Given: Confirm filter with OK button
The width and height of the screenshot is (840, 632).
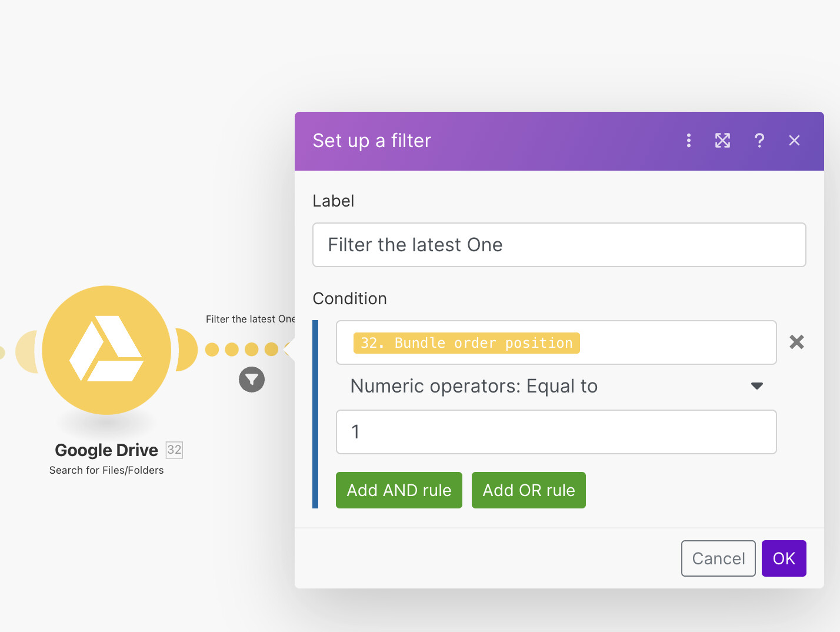Looking at the screenshot, I should coord(784,558).
